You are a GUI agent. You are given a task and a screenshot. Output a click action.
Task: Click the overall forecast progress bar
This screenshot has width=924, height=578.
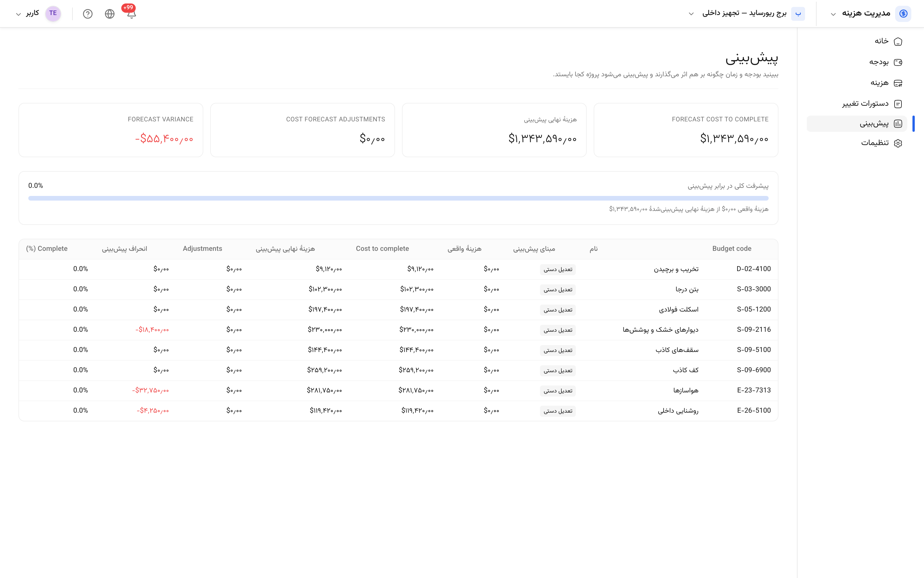point(398,198)
